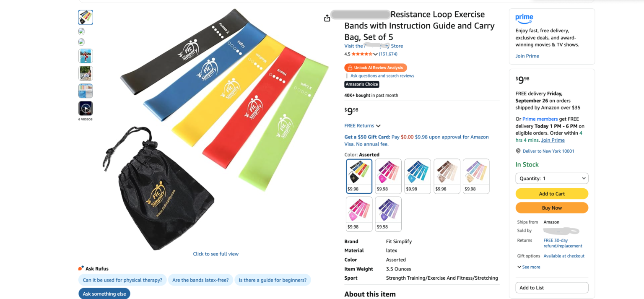The height and width of the screenshot is (299, 644).
Task: Open the size chart thumbnail image
Action: [x=86, y=91]
